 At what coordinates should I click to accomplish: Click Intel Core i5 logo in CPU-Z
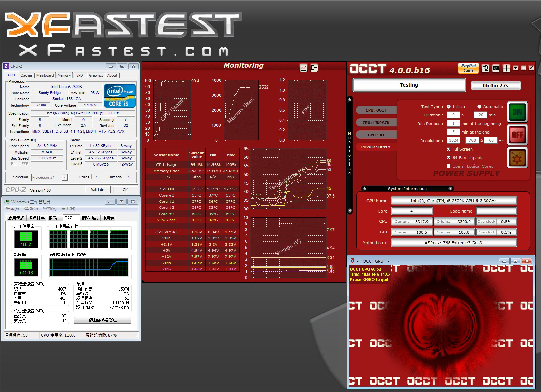[x=120, y=96]
